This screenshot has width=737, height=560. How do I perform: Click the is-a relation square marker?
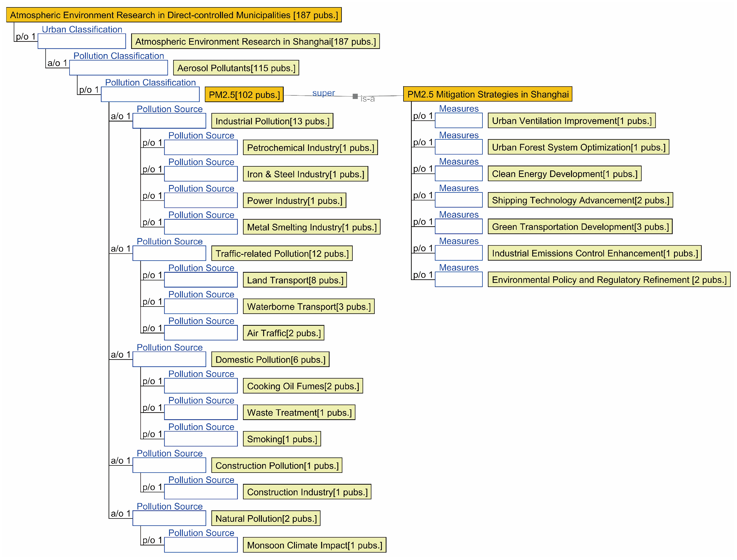click(x=355, y=96)
